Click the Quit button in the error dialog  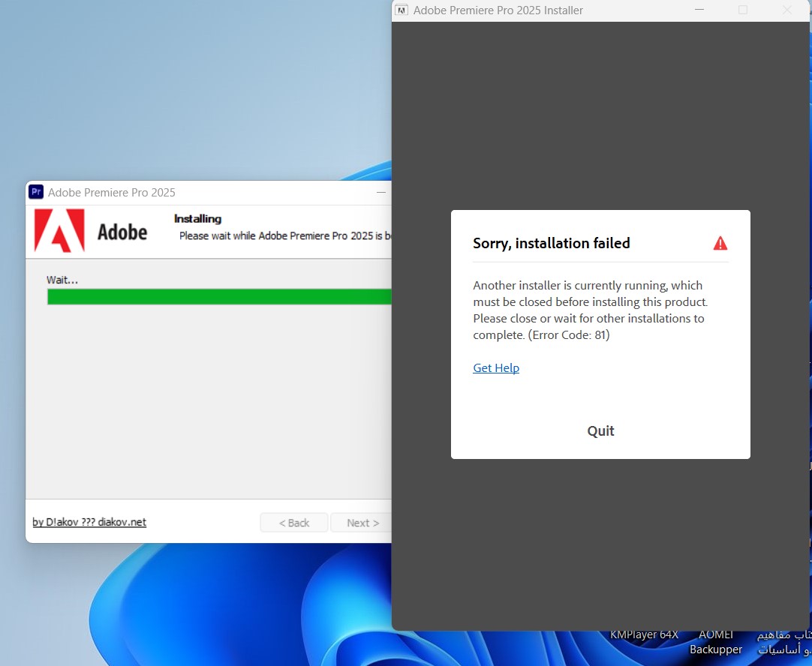click(x=600, y=431)
